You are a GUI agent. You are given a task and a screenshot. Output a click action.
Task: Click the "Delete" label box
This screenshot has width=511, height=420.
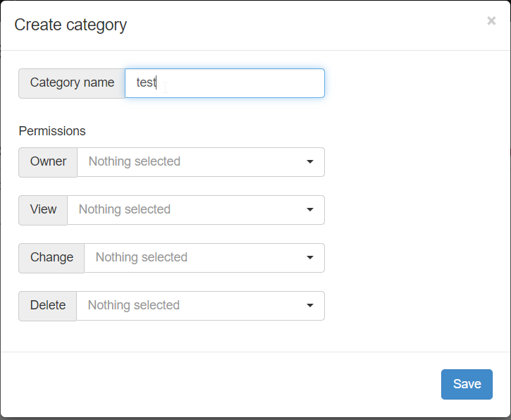48,306
